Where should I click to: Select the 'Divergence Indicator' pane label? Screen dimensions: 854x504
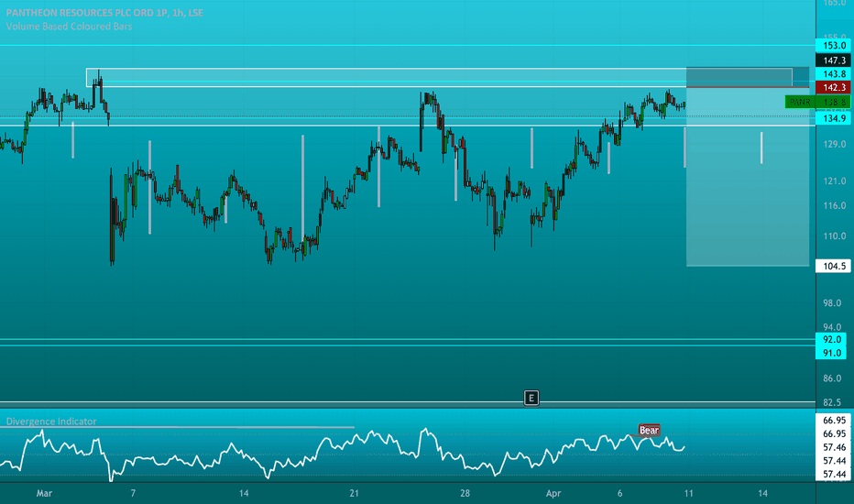51,422
